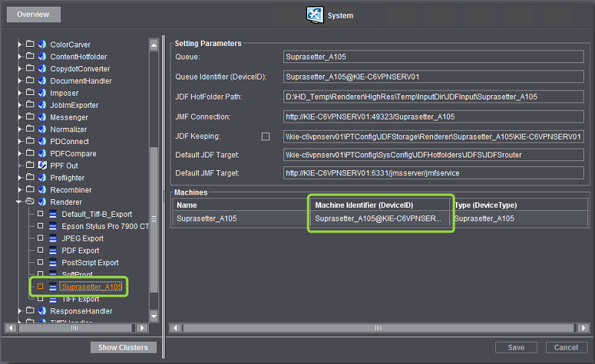Click the PDF Export queue icon
Viewport: 595px width, 364px height.
pos(53,250)
